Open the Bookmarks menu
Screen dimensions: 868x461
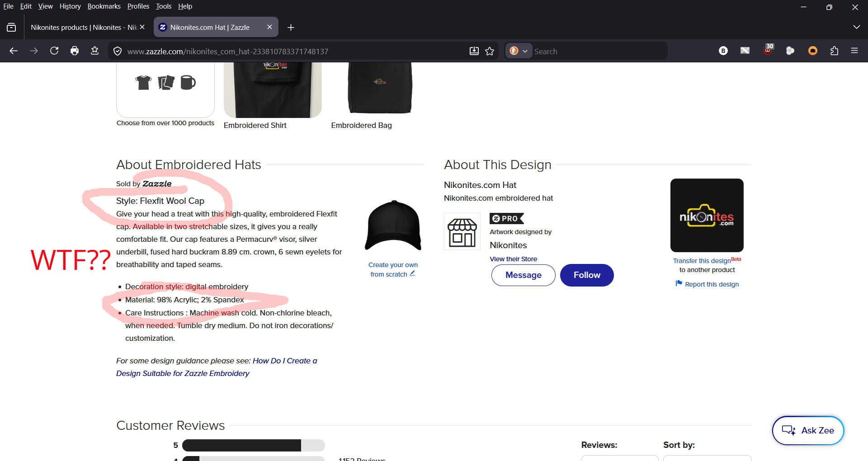[x=104, y=6]
